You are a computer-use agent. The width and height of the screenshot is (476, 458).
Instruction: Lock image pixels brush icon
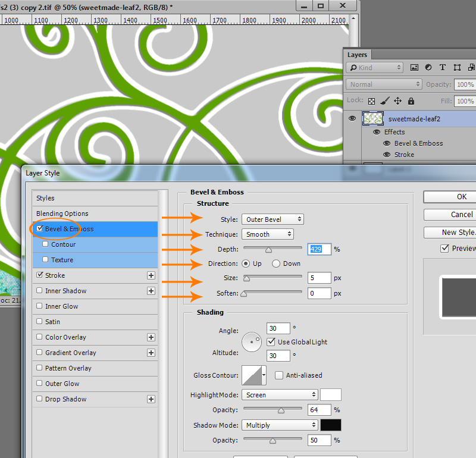tap(385, 101)
